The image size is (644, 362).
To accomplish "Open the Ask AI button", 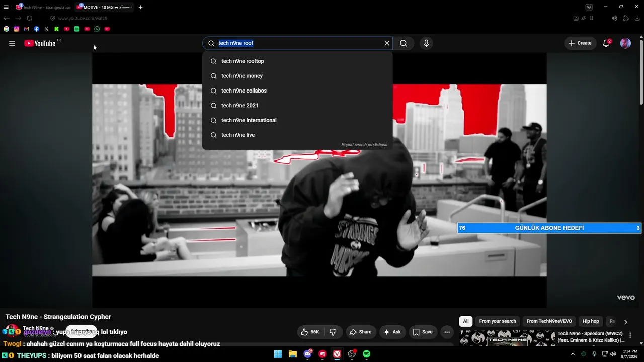I will point(392,332).
